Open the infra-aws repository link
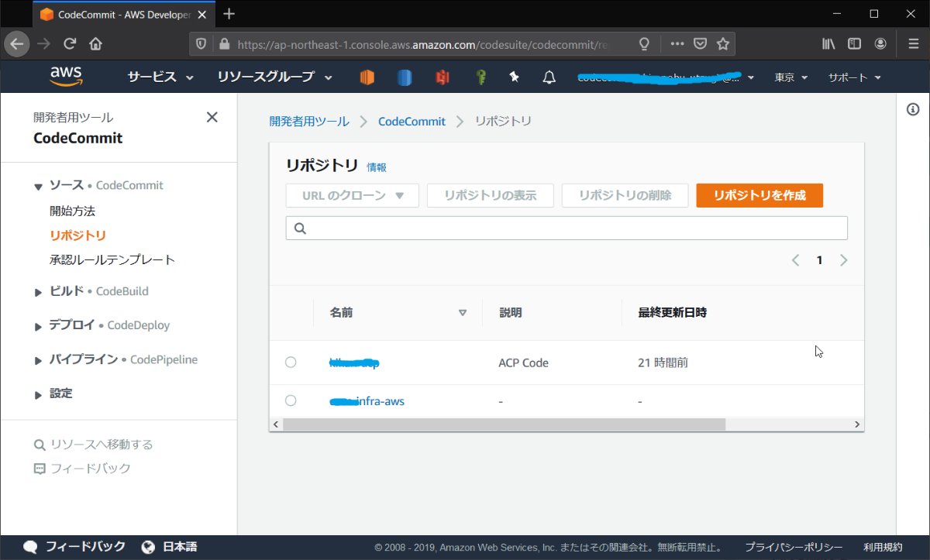Image resolution: width=930 pixels, height=560 pixels. pos(367,401)
